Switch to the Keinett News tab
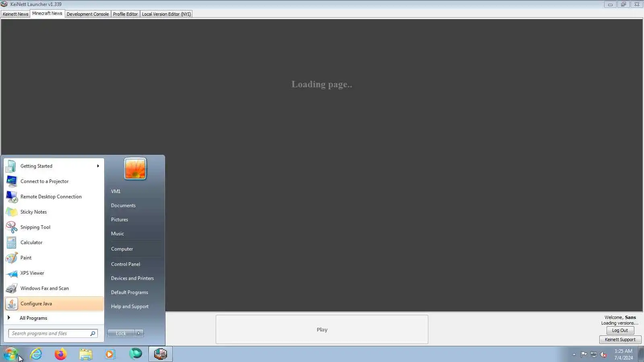This screenshot has width=644, height=362. pyautogui.click(x=15, y=14)
